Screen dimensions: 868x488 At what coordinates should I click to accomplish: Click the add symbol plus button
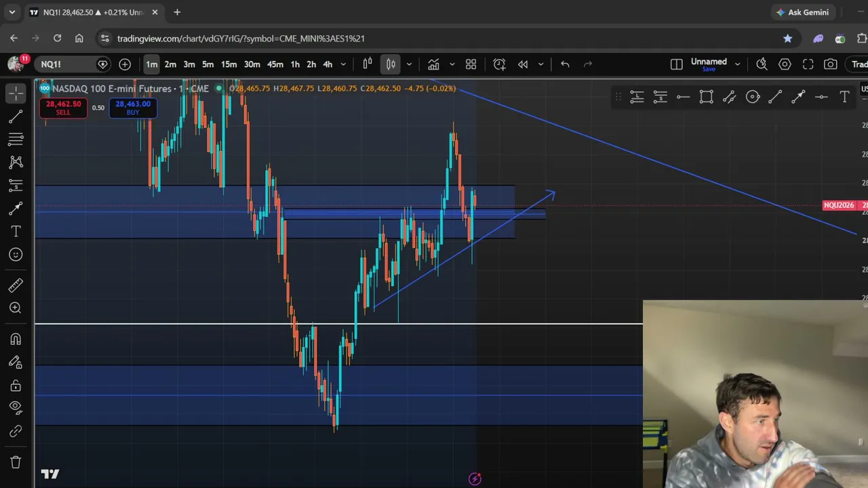(125, 64)
